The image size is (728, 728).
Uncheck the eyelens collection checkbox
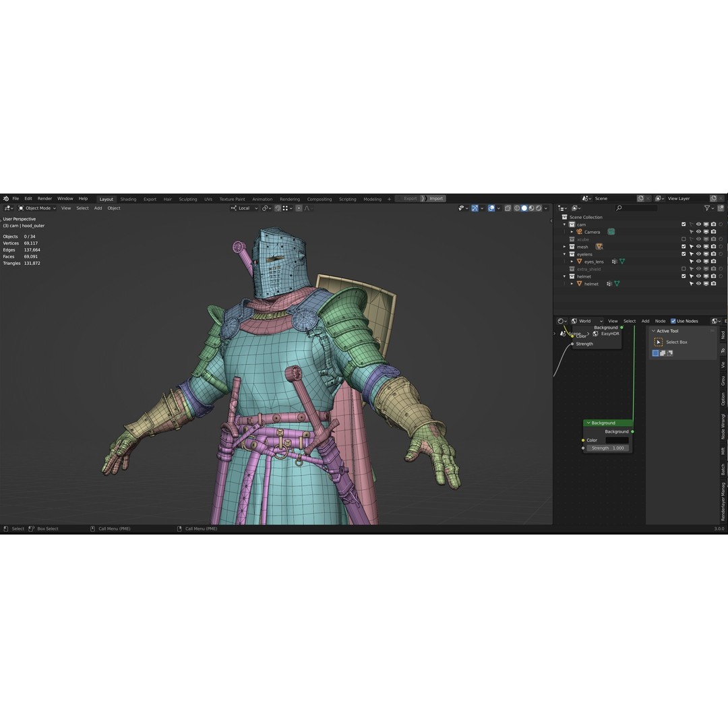coord(684,254)
